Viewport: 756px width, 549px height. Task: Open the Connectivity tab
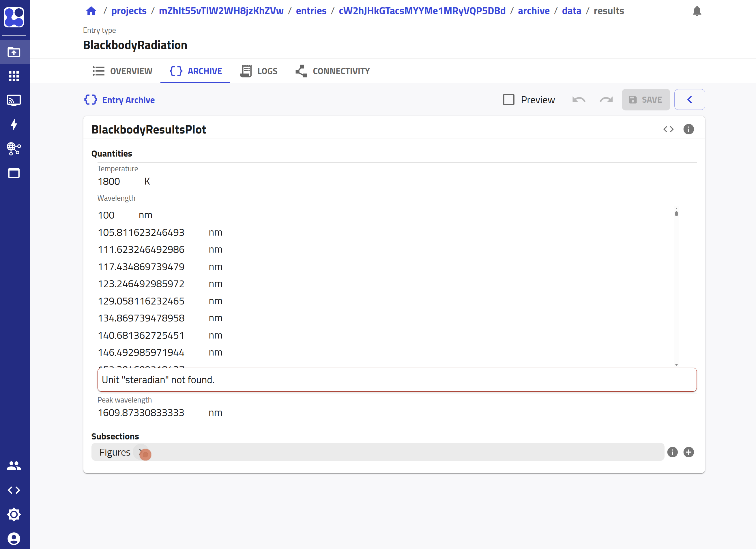[332, 71]
